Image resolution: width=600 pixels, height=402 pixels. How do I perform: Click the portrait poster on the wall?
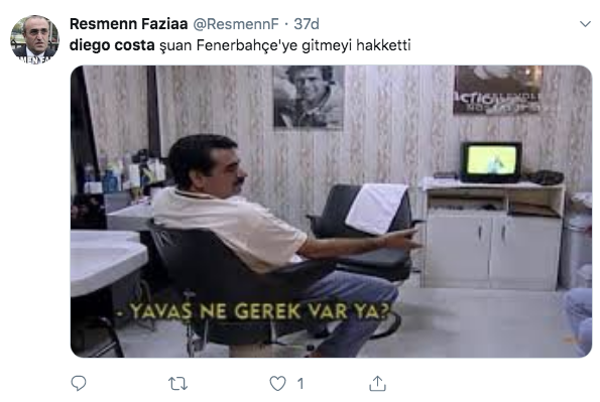pos(308,96)
